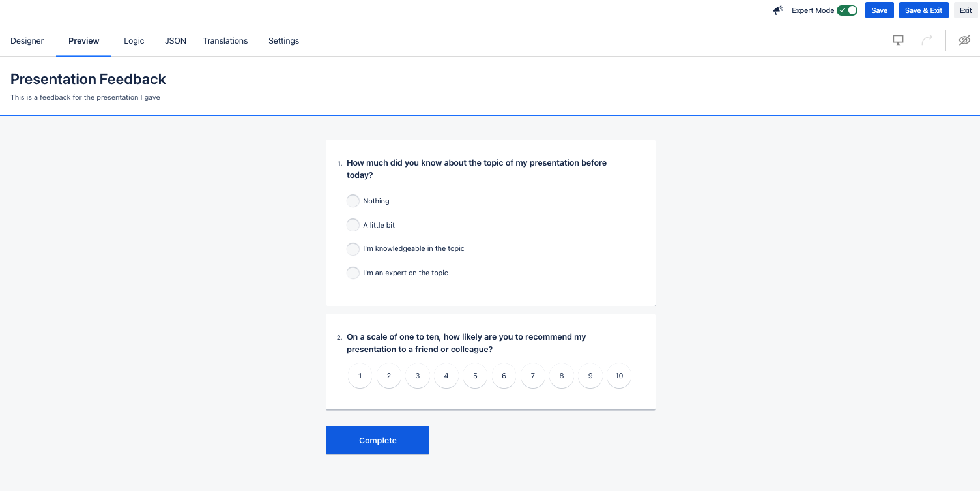Pick "I'm knowledgeable in the topic"

[x=353, y=249]
